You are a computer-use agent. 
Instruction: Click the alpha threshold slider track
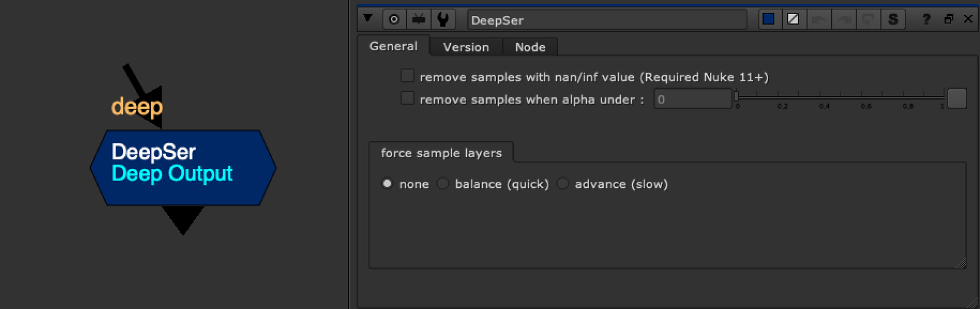[840, 97]
